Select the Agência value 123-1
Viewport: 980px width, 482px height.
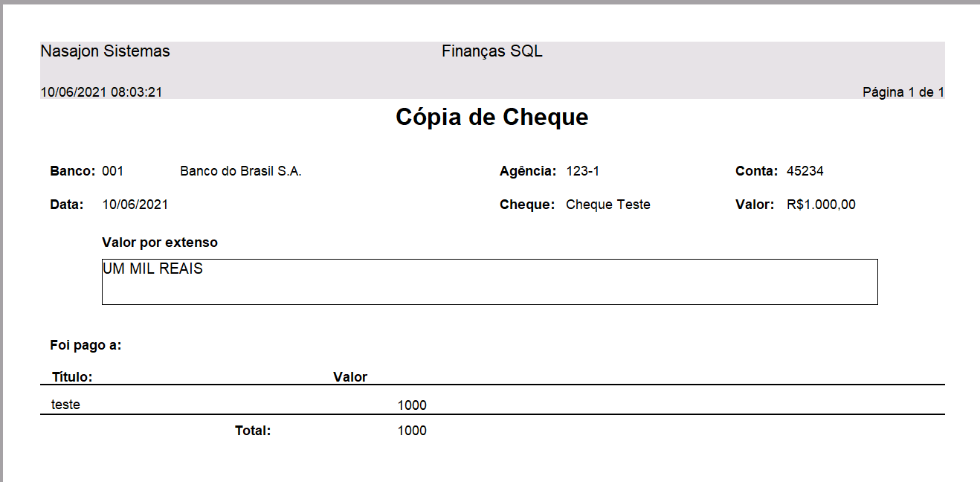(582, 171)
